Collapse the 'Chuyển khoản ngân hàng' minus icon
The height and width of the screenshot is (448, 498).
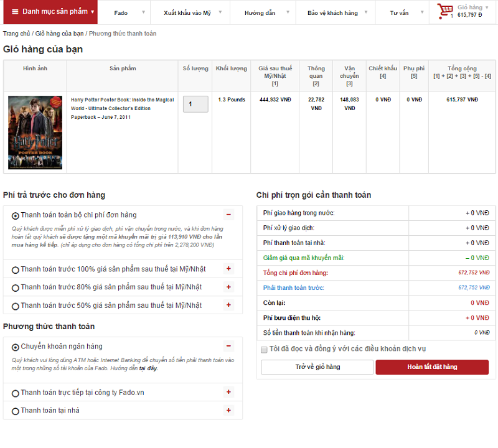228,346
